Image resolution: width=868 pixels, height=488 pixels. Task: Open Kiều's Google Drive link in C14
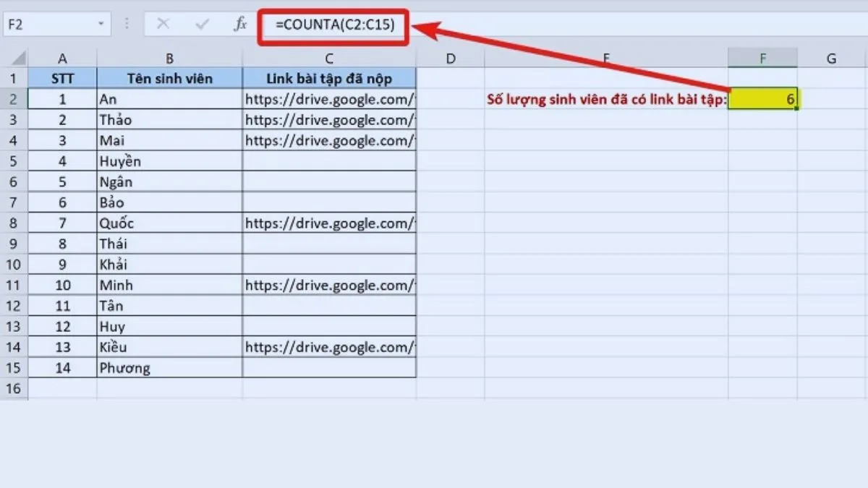point(329,347)
